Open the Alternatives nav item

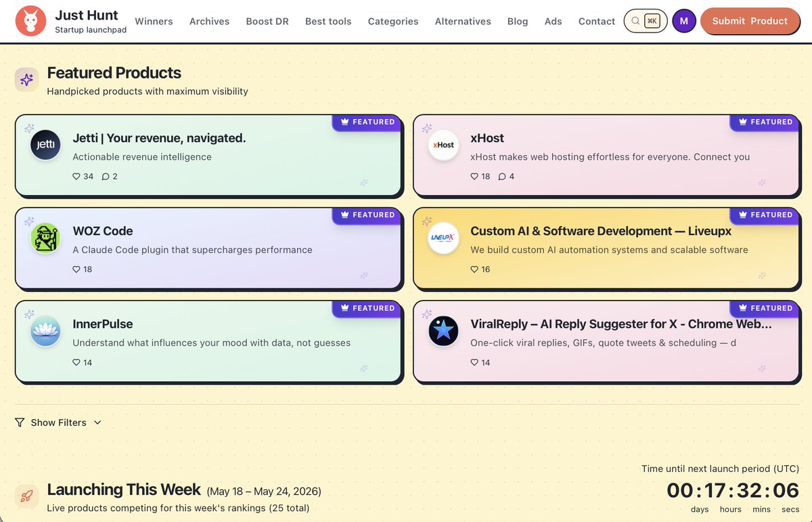pos(463,21)
